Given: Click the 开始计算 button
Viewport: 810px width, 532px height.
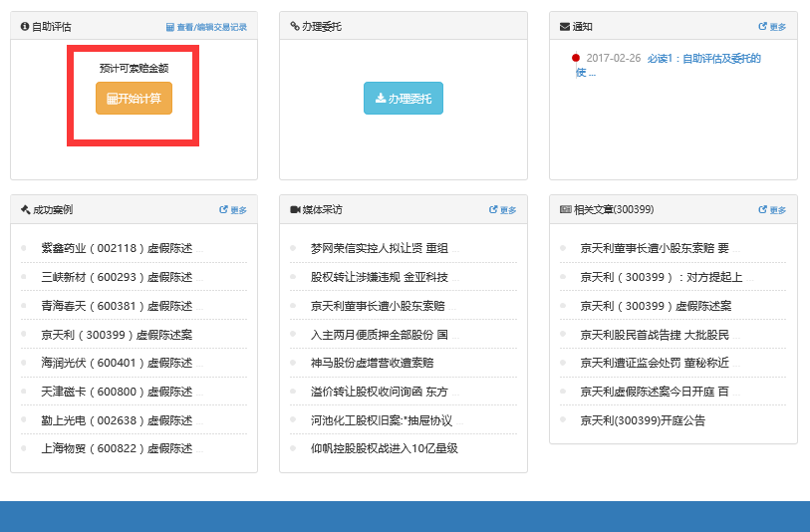Looking at the screenshot, I should pyautogui.click(x=134, y=99).
